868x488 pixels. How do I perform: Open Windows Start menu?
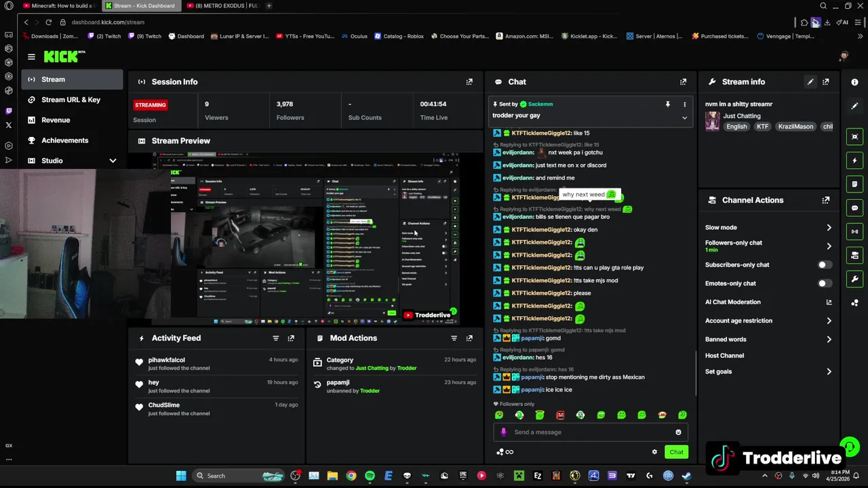(181, 476)
